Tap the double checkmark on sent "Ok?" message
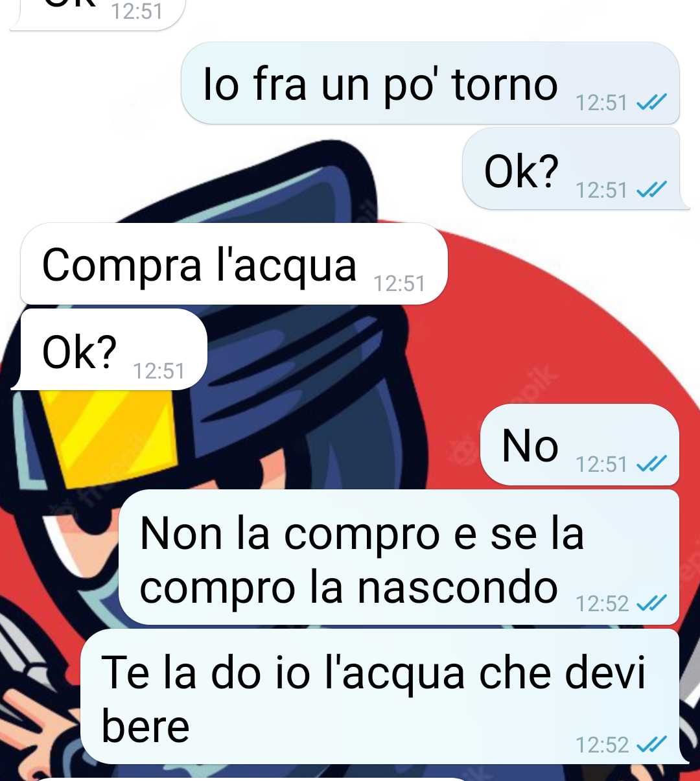 click(651, 189)
